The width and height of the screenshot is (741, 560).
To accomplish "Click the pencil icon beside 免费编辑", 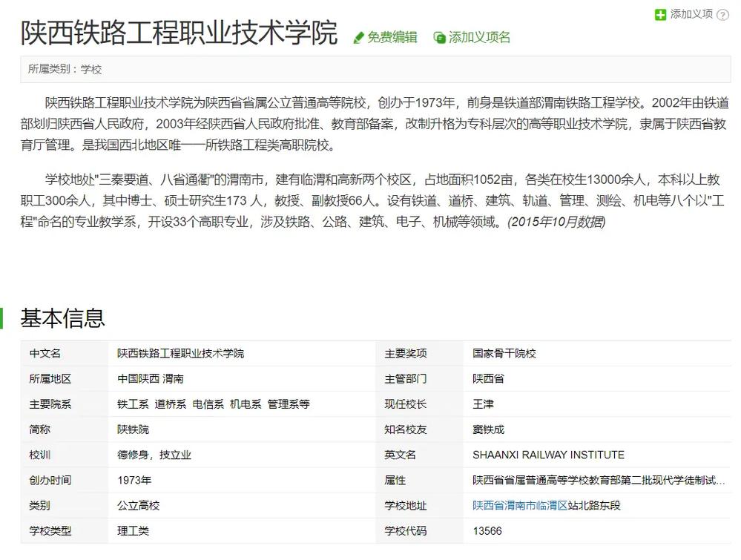I will coord(359,37).
